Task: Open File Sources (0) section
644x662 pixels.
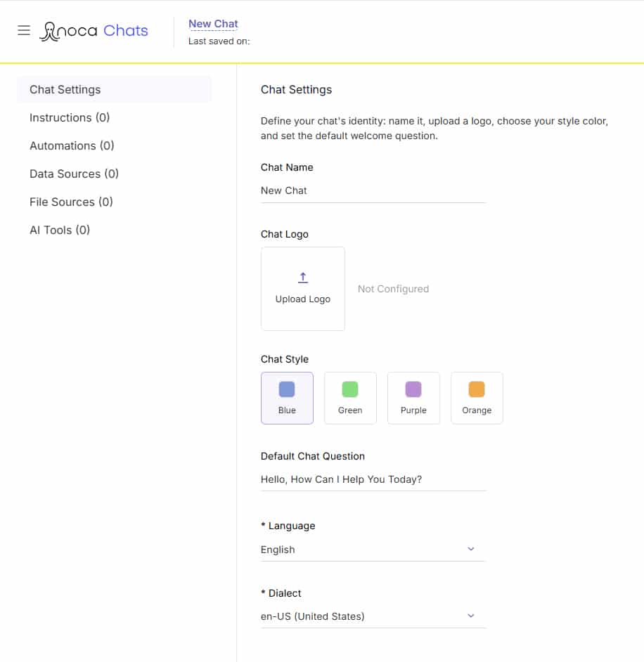Action: click(71, 202)
